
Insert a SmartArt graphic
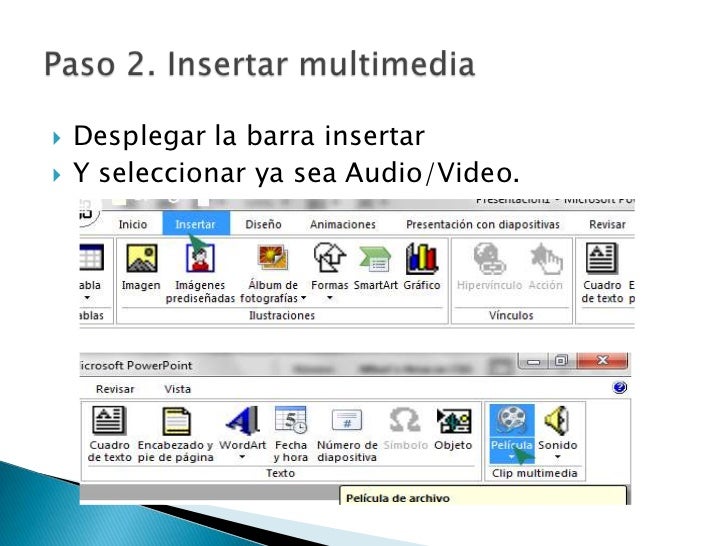[x=376, y=267]
